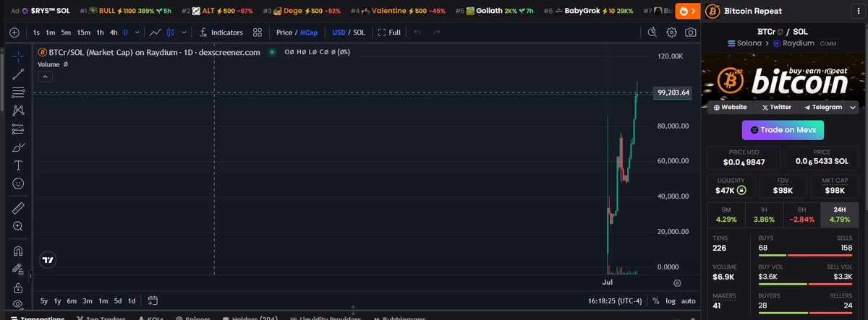This screenshot has width=868, height=320.
Task: Set chart interval to 1m
Action: click(51, 33)
